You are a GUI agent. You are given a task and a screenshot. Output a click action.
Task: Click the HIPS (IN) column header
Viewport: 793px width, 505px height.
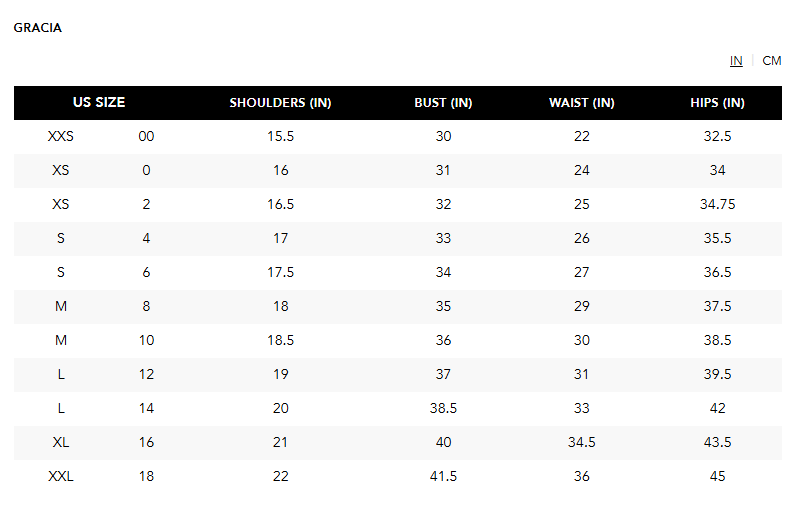coord(717,103)
